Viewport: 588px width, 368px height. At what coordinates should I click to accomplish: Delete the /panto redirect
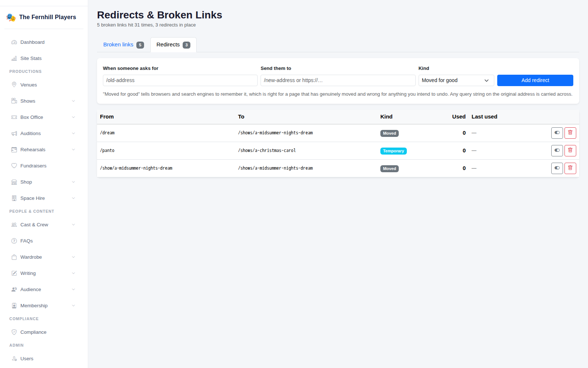pyautogui.click(x=570, y=151)
